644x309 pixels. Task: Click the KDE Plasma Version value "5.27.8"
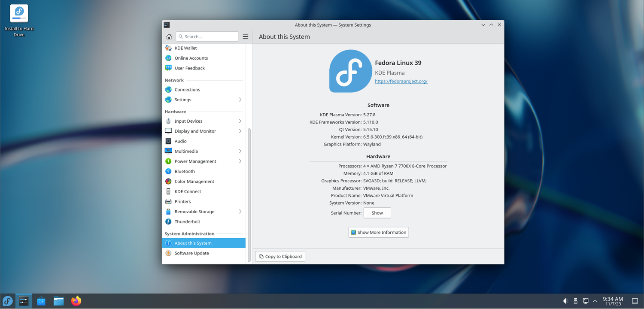(x=369, y=115)
